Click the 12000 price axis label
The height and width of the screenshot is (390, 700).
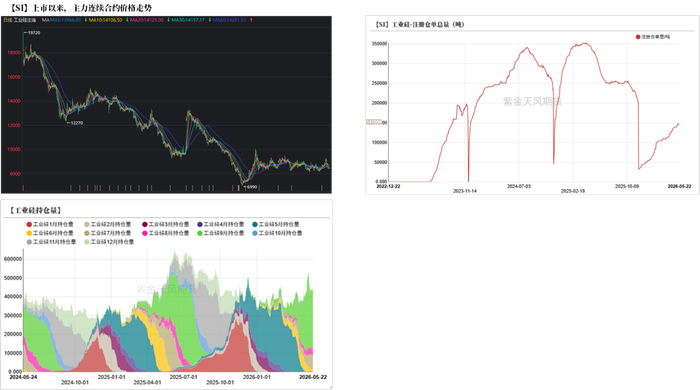(14, 125)
